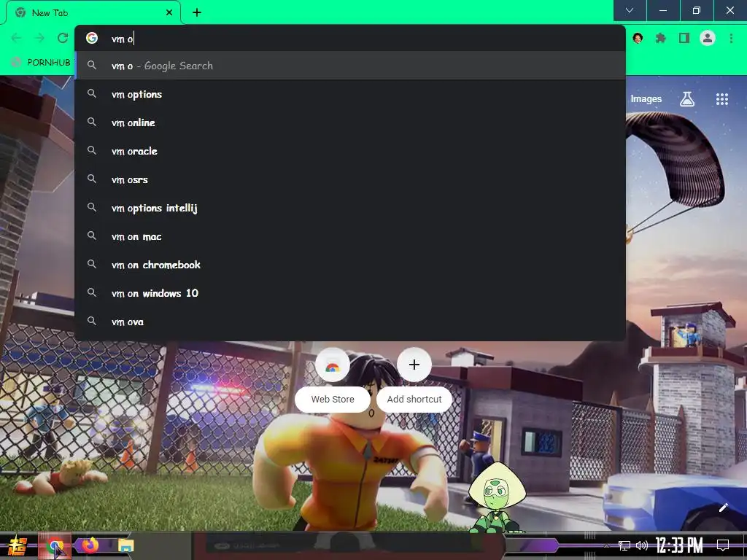Open the Extensions puzzle icon
The width and height of the screenshot is (747, 560).
660,38
